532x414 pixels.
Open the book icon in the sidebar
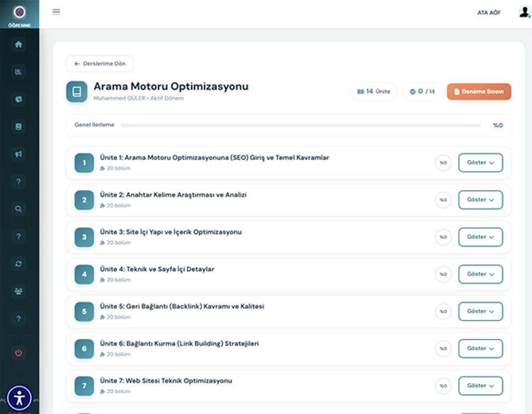19,126
